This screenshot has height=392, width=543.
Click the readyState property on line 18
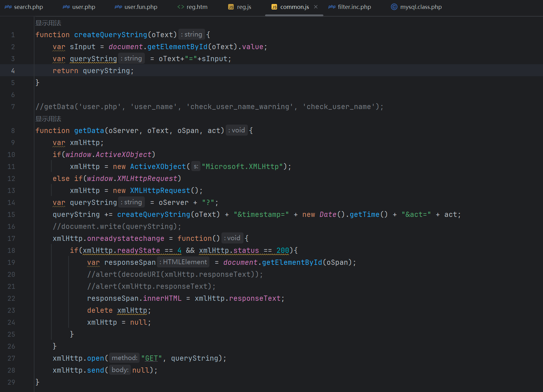click(139, 250)
